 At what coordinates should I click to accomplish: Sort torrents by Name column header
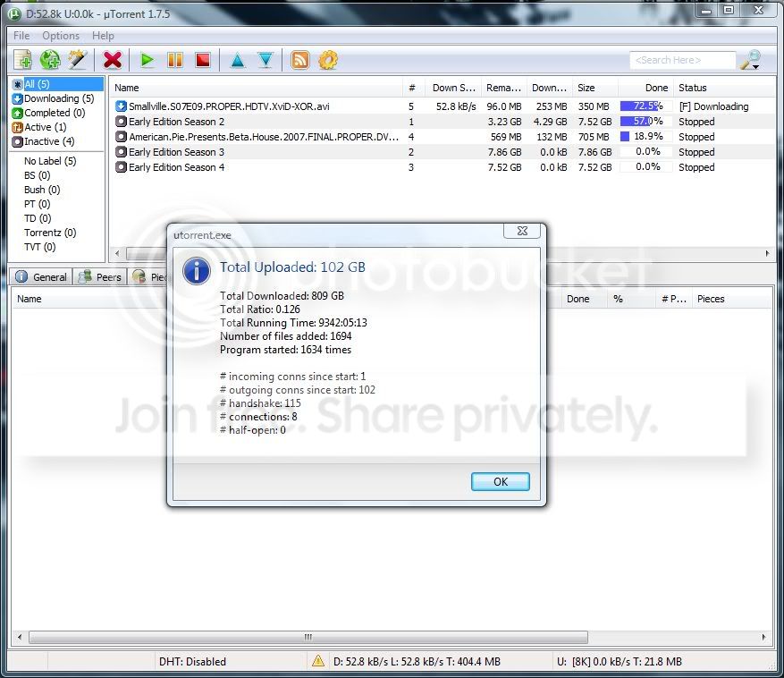click(256, 88)
